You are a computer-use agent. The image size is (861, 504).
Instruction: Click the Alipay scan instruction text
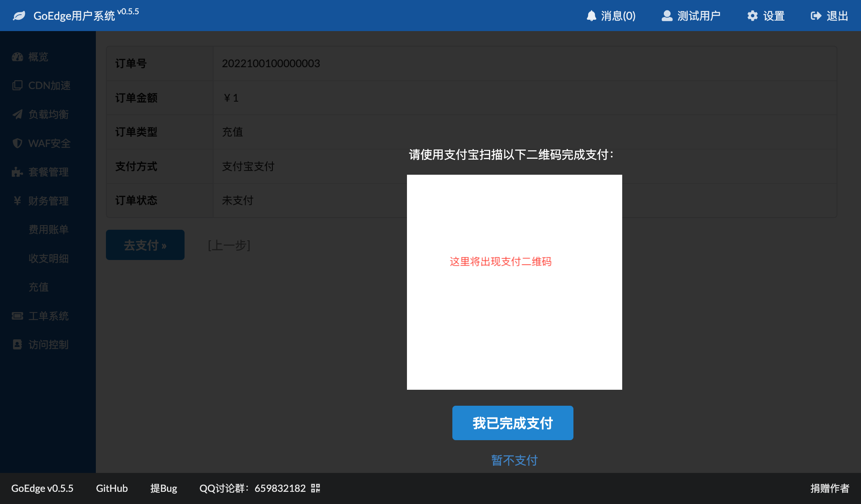pyautogui.click(x=511, y=155)
